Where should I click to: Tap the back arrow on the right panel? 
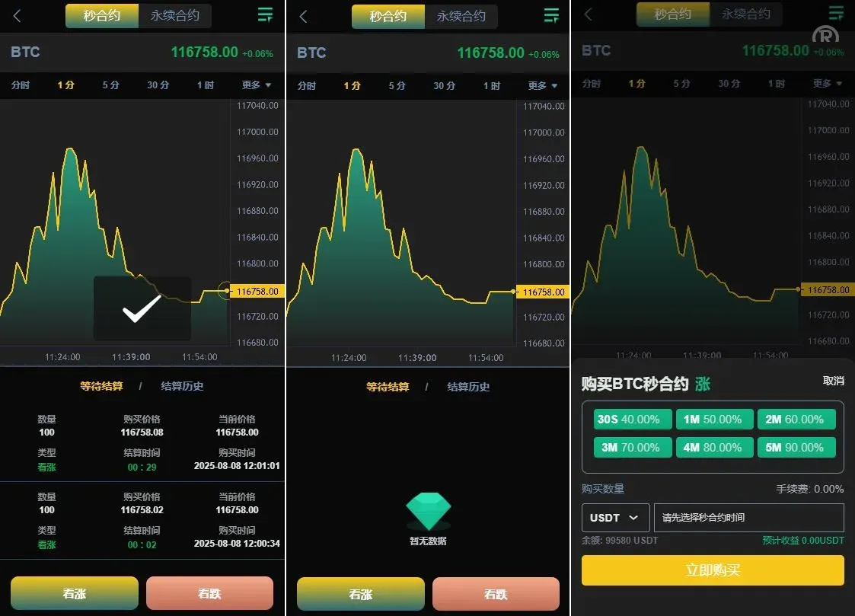(589, 14)
